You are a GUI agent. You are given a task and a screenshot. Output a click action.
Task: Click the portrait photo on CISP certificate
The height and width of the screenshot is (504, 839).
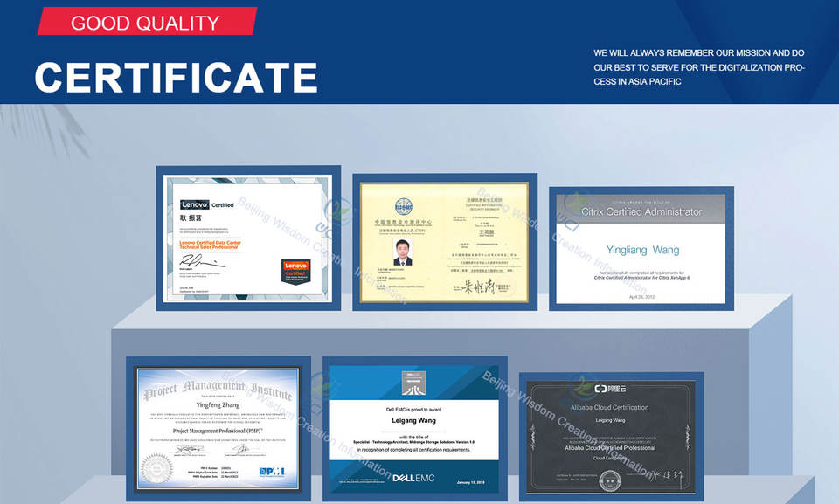point(403,252)
